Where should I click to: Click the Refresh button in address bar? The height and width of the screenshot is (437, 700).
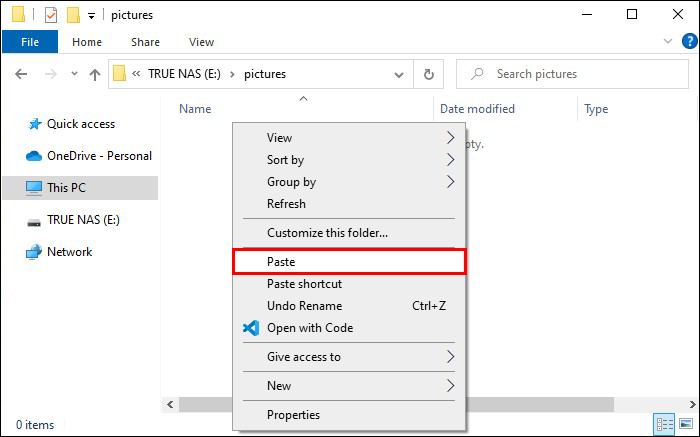tap(429, 74)
